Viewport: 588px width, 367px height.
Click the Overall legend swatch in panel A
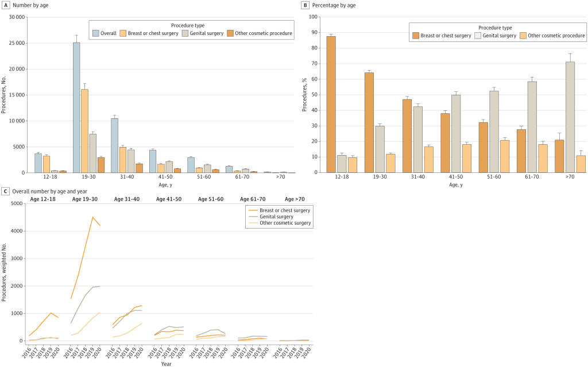click(x=96, y=33)
